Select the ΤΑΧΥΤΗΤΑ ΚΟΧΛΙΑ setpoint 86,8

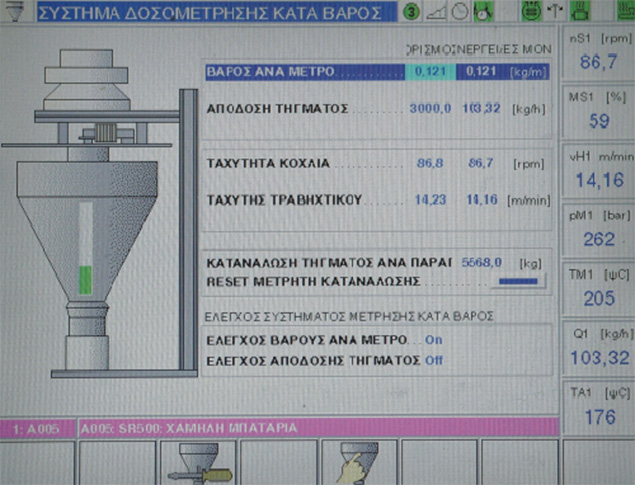click(x=431, y=161)
